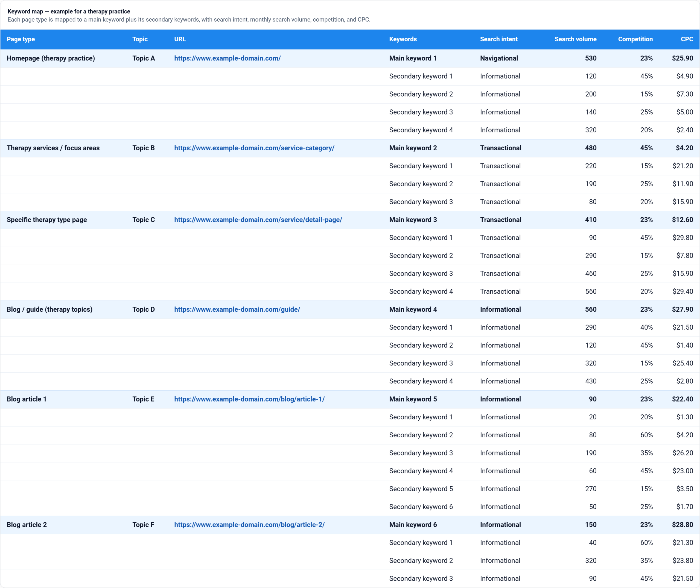Open the service-category URL link
This screenshot has height=588, width=700.
coord(254,148)
